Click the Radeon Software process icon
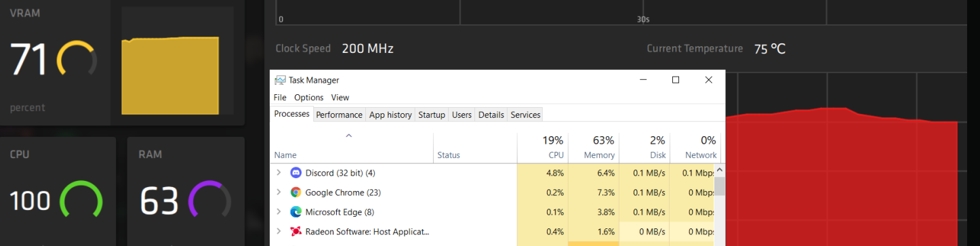The height and width of the screenshot is (246, 980). pos(295,232)
